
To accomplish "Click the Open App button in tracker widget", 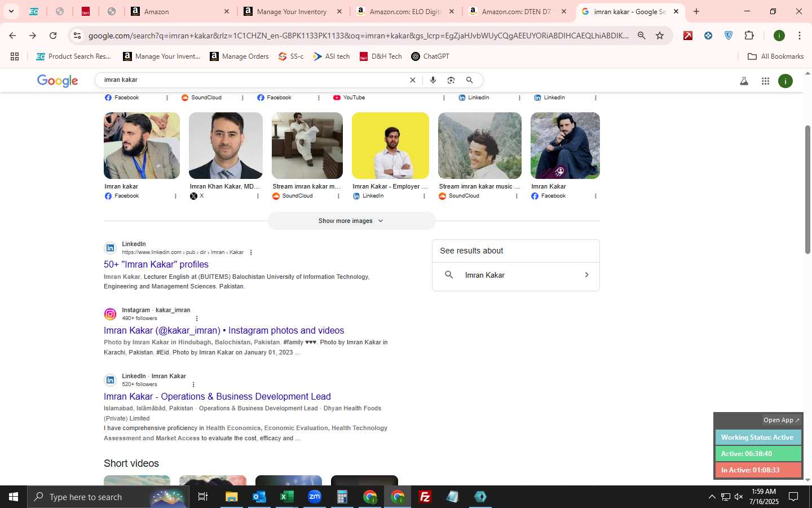I will 782,420.
